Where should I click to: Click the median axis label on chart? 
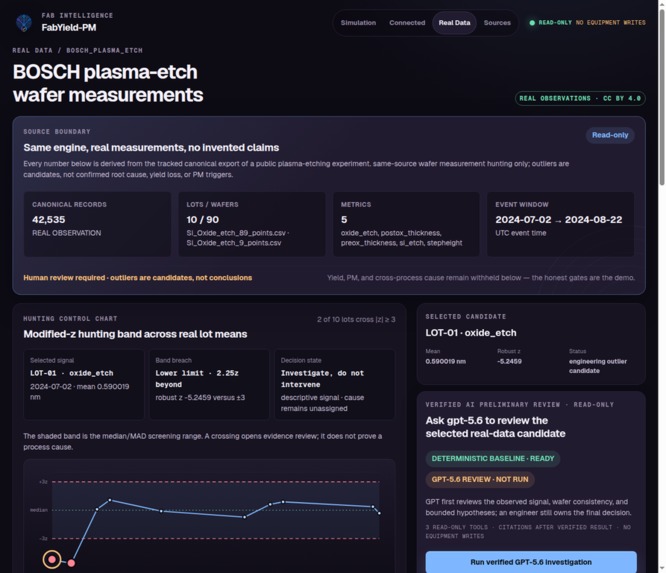pyautogui.click(x=39, y=510)
